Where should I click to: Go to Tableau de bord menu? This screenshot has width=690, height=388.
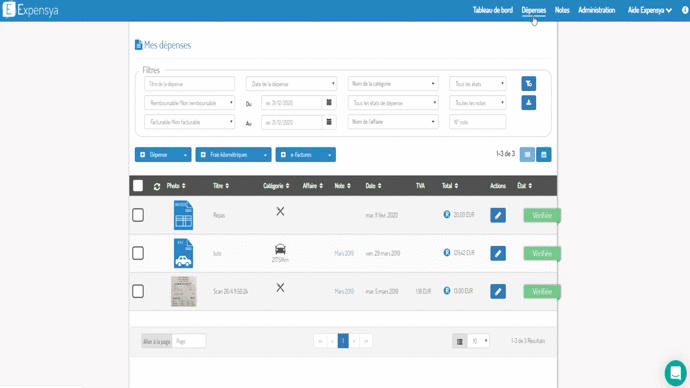tap(492, 10)
